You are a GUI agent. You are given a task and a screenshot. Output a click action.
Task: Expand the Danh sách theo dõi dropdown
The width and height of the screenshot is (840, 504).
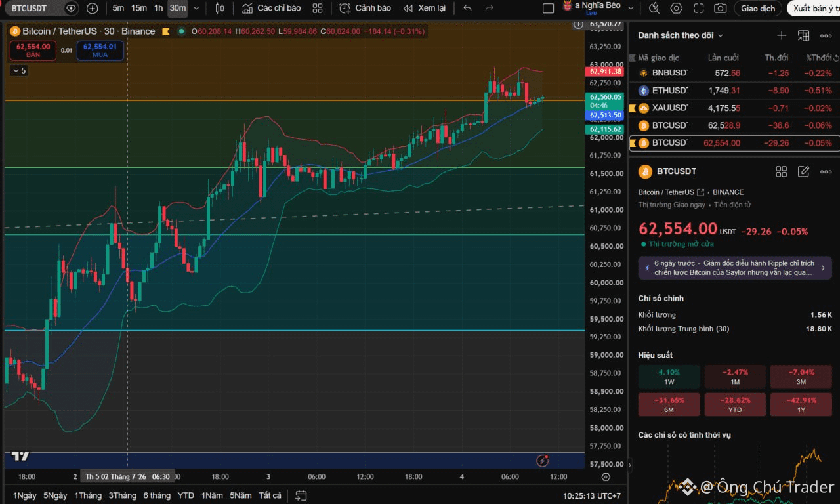[x=681, y=35]
